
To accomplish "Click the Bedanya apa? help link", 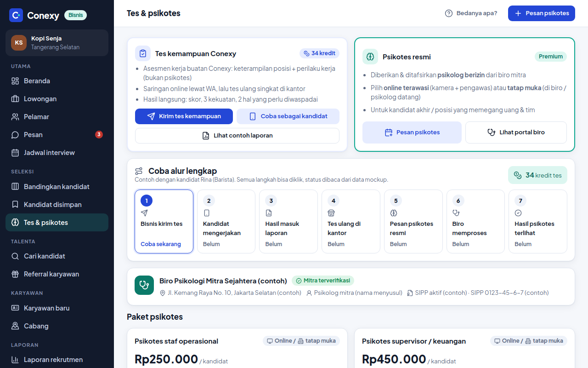I will pyautogui.click(x=471, y=13).
